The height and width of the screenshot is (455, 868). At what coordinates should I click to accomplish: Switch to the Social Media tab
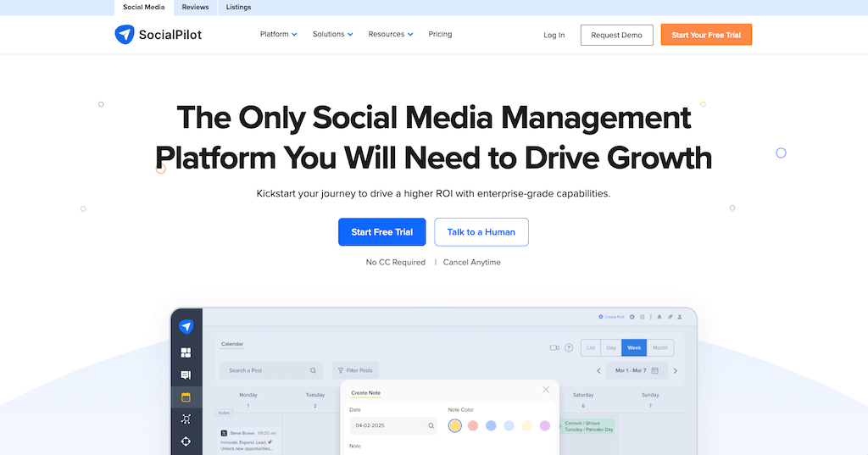[x=144, y=7]
